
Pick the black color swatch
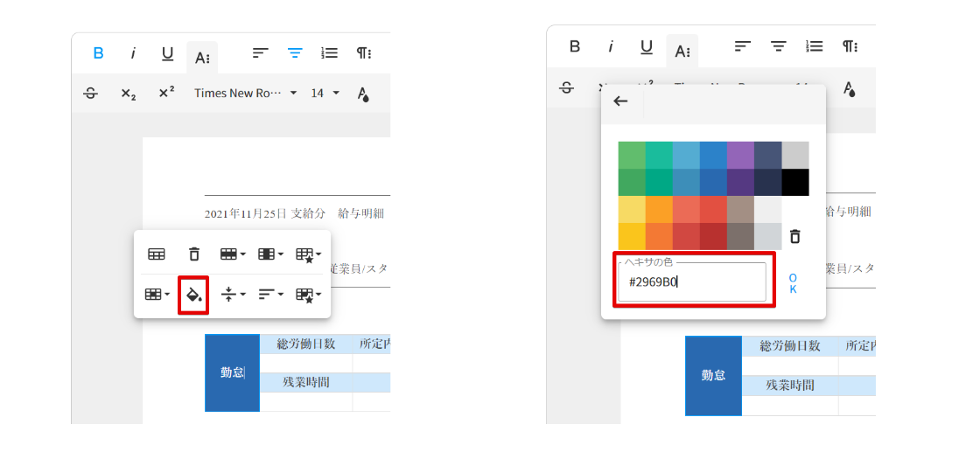tap(794, 183)
